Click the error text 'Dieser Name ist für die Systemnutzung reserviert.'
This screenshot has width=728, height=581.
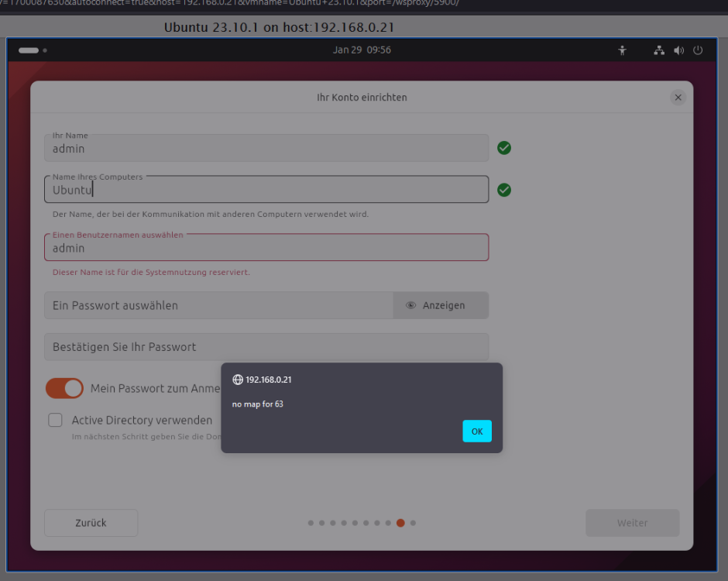point(151,272)
